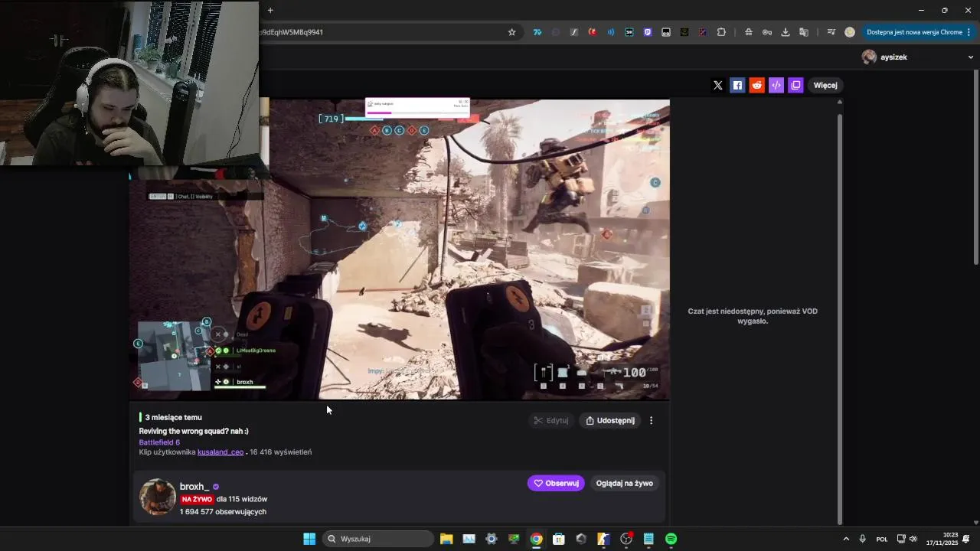Open the clip three-dot options menu
The image size is (980, 551).
[652, 420]
